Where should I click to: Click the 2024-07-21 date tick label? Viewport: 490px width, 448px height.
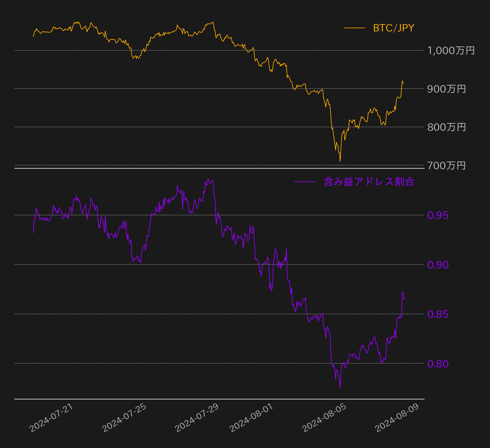[51, 418]
